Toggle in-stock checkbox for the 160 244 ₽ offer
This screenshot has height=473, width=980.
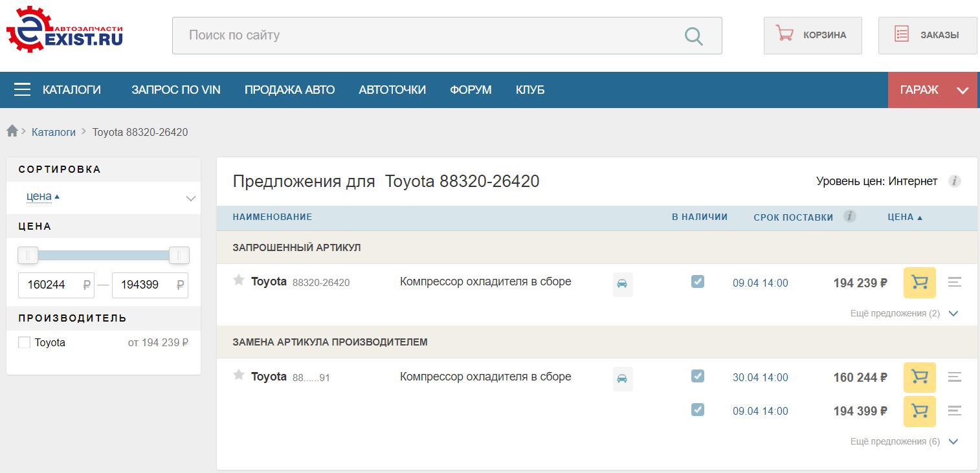coord(697,376)
